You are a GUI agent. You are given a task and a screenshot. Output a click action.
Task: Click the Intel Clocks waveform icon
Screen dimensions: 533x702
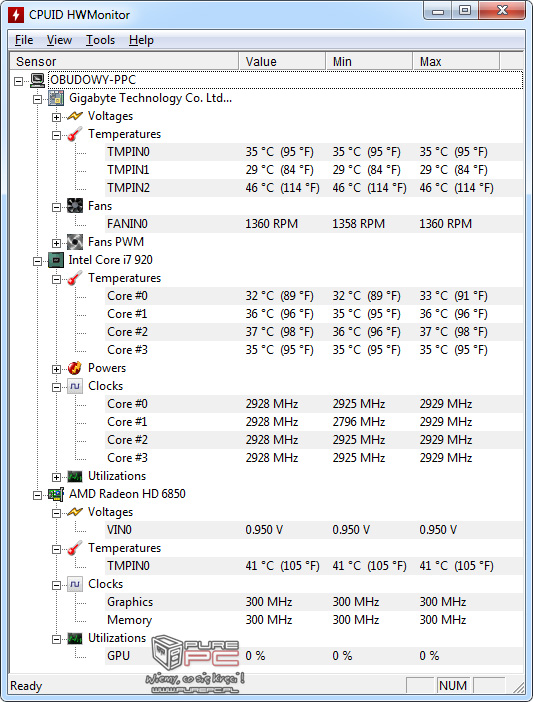coord(75,386)
